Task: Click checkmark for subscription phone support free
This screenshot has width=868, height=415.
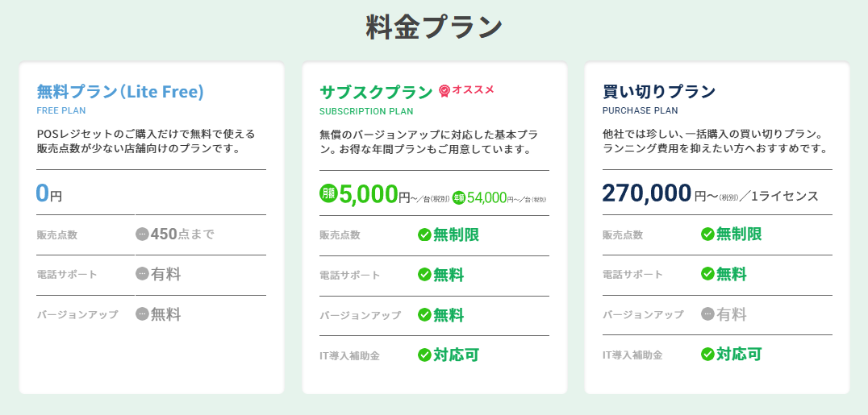Action: click(424, 274)
